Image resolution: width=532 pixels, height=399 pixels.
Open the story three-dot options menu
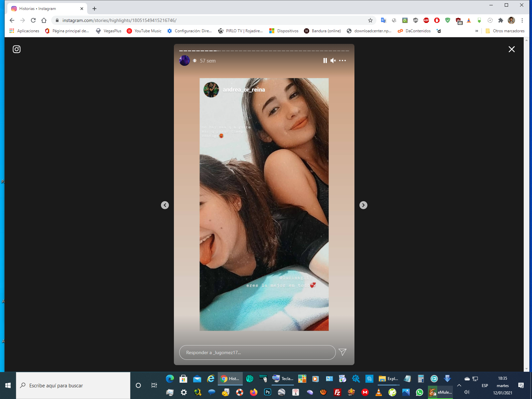tap(342, 61)
